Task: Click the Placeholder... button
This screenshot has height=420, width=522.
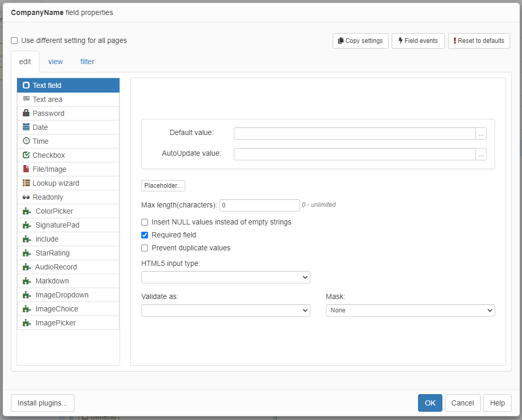Action: click(163, 186)
